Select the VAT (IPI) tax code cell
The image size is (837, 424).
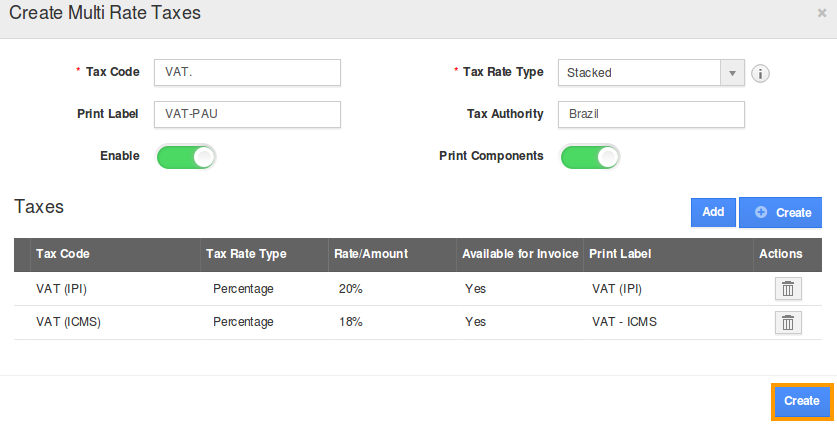click(x=61, y=289)
